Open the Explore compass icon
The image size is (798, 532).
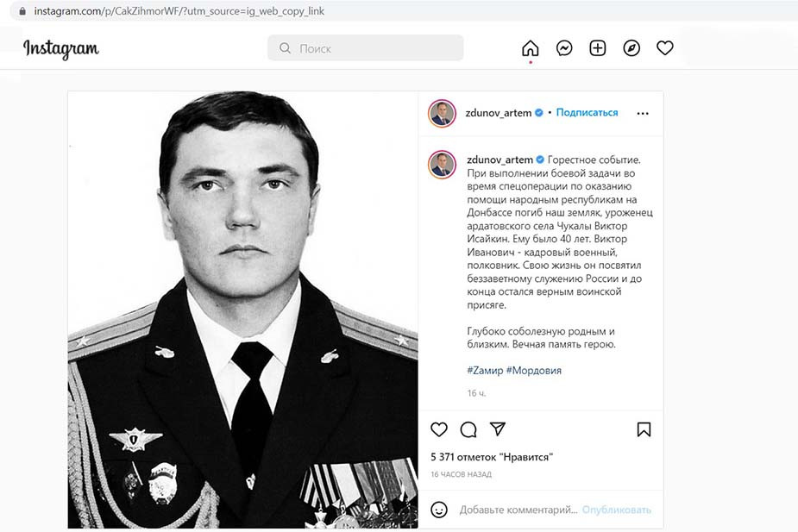click(631, 48)
